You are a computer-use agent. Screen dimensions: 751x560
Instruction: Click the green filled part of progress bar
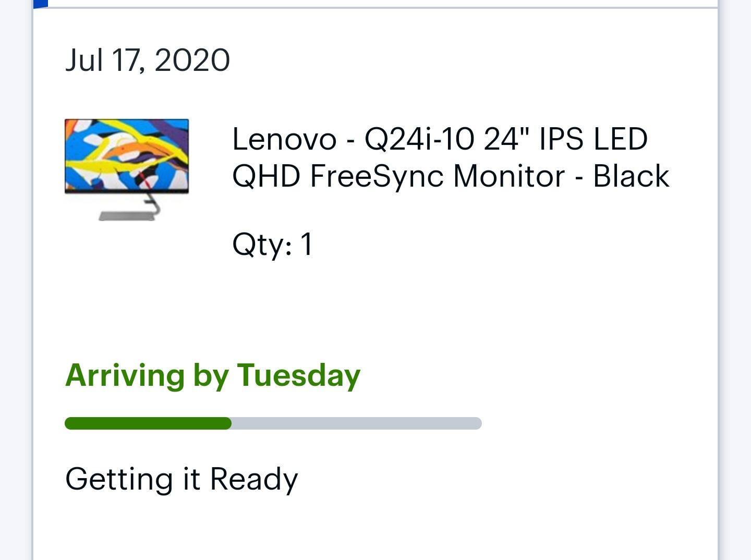click(x=148, y=423)
